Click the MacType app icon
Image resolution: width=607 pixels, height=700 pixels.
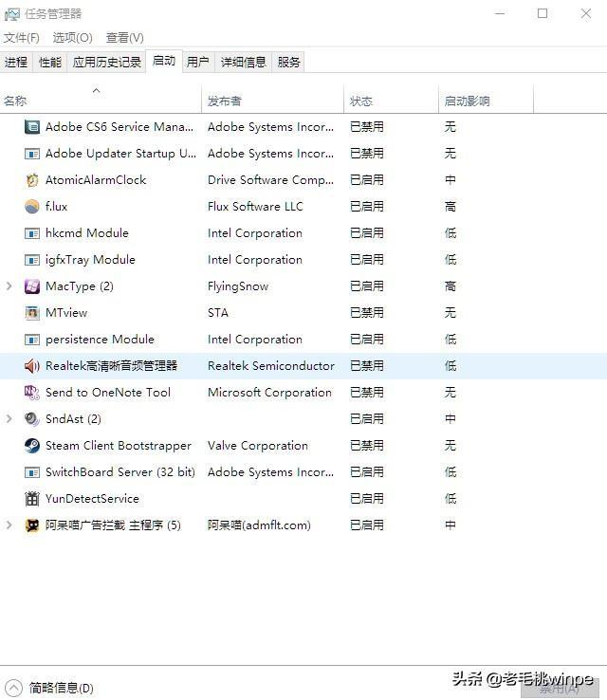tap(32, 286)
